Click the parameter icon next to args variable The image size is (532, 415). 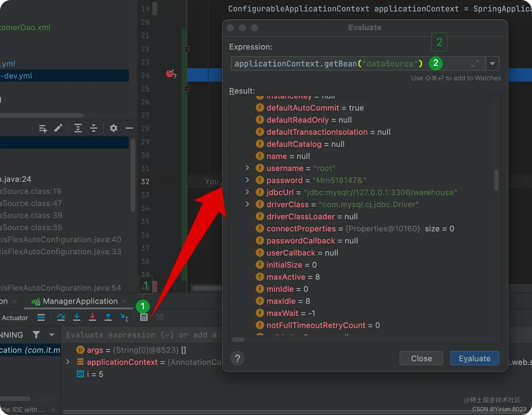80,350
